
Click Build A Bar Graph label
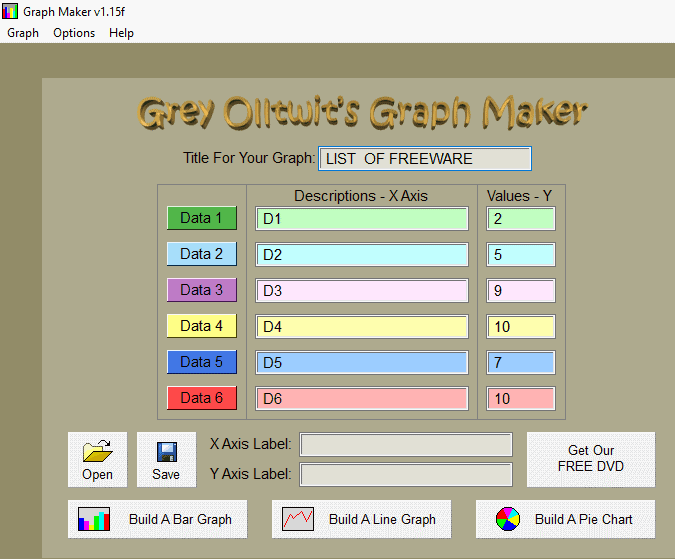click(x=180, y=519)
